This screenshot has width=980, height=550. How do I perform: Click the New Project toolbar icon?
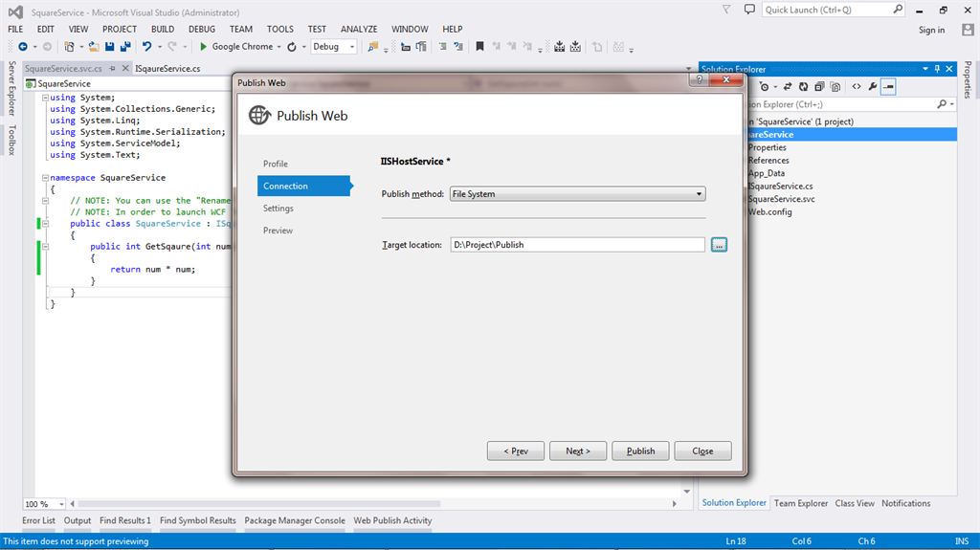(69, 47)
